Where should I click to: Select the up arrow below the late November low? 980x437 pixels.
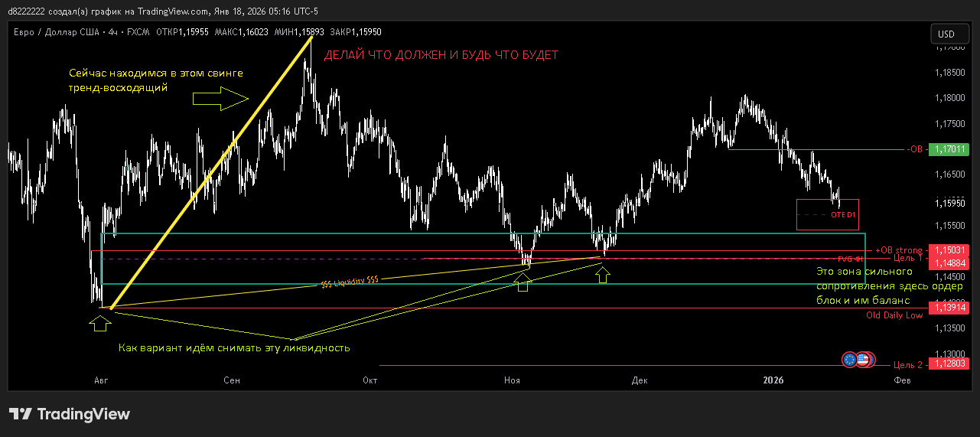point(603,273)
